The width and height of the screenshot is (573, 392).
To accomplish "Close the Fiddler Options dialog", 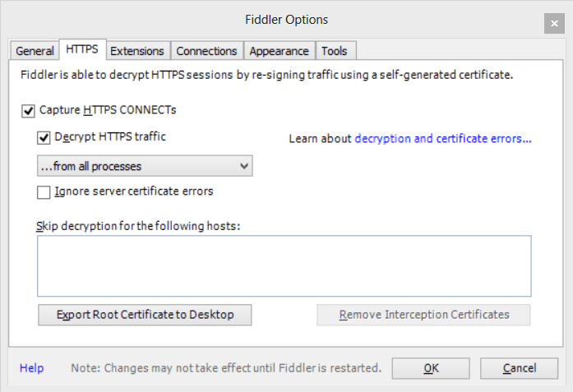I will tap(554, 25).
